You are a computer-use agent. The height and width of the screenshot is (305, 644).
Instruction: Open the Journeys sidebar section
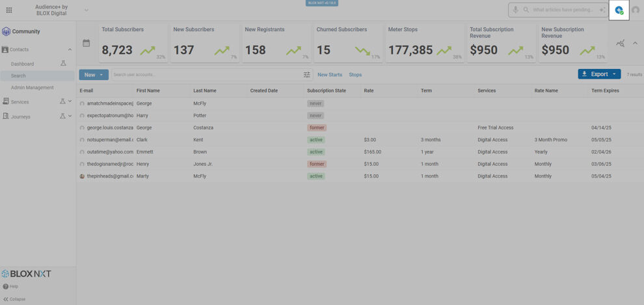click(21, 116)
